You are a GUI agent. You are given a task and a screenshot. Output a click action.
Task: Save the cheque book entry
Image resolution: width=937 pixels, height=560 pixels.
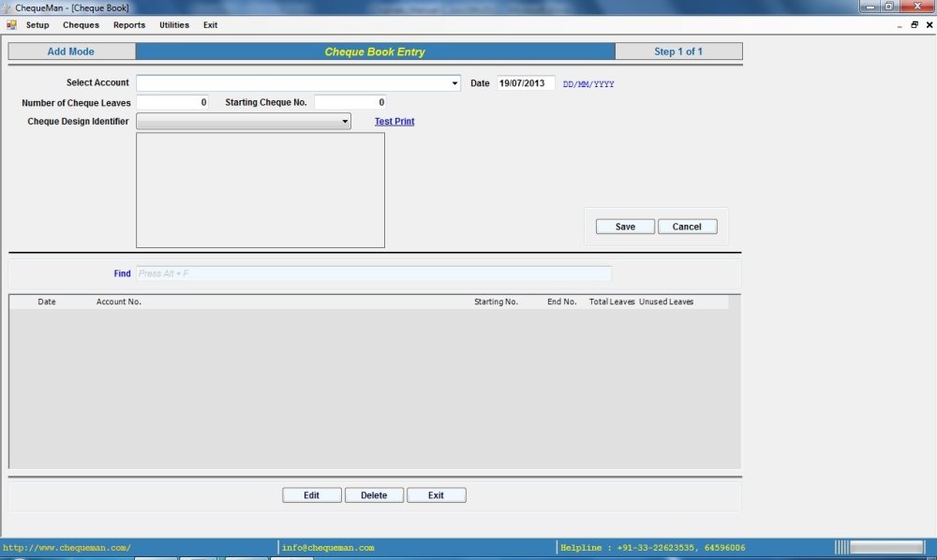pos(624,226)
